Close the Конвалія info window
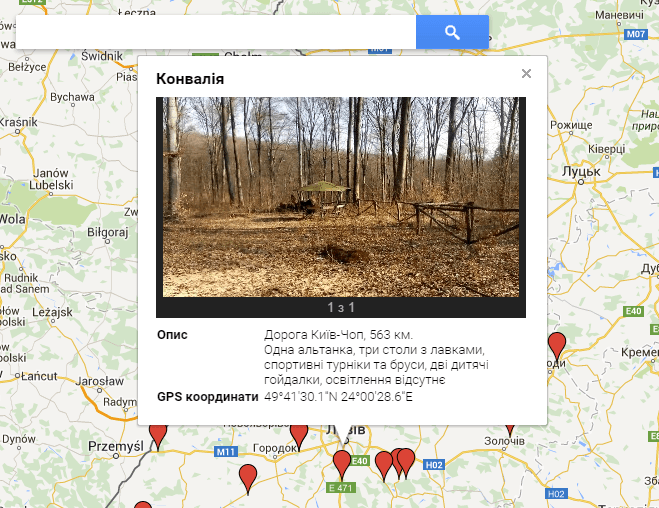 [x=526, y=74]
